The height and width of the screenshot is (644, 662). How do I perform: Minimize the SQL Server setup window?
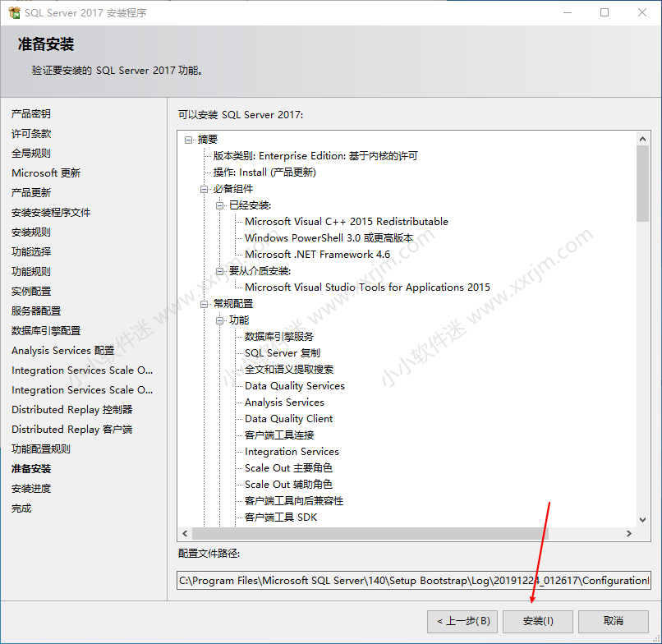[568, 12]
